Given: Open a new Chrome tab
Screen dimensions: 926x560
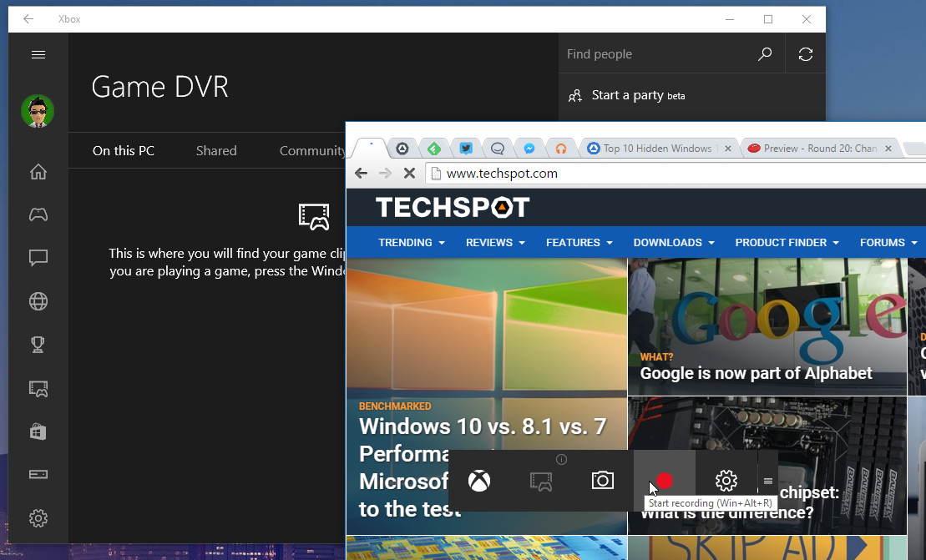Looking at the screenshot, I should coord(915,149).
